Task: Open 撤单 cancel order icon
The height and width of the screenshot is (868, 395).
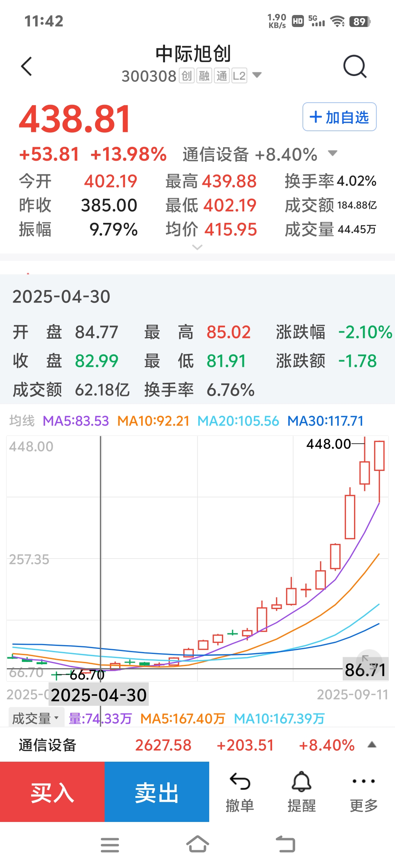Action: [240, 792]
